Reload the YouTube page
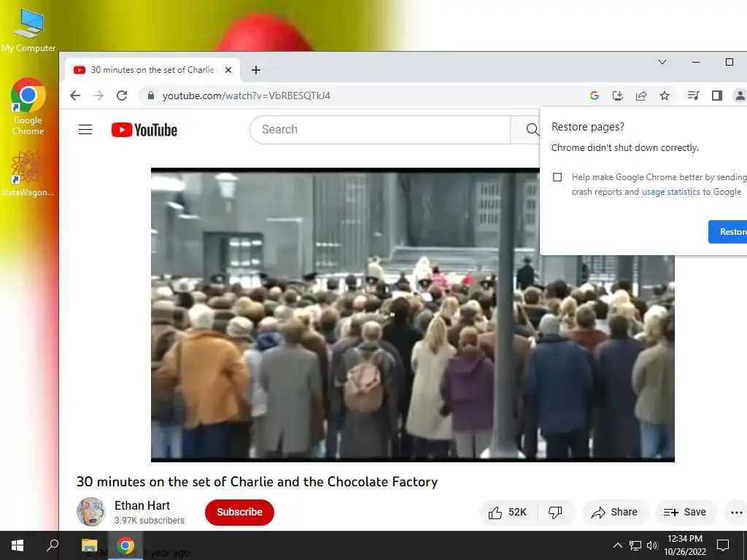747x560 pixels. point(122,96)
